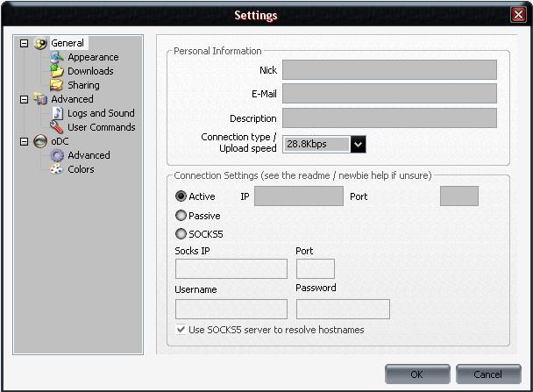Click the oDC category icon
Viewport: 533px width, 392px height.
40,141
